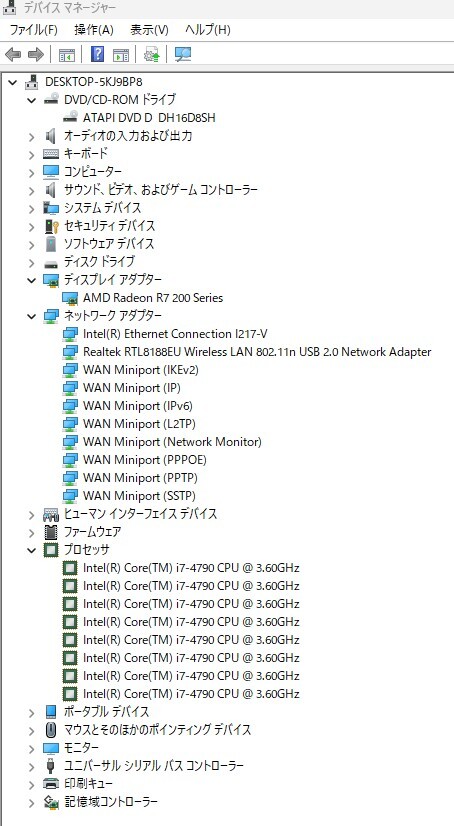
Task: Open the 操作(A) menu
Action: 94,30
